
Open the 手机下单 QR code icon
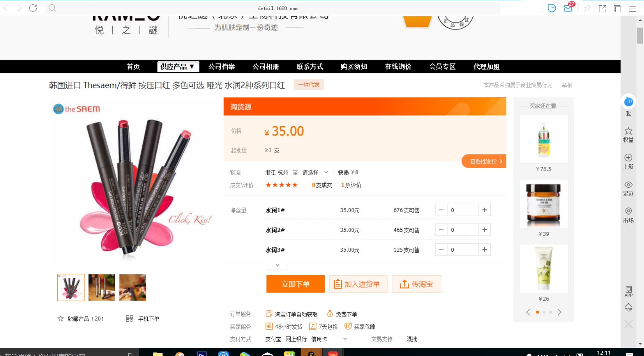[x=129, y=319]
